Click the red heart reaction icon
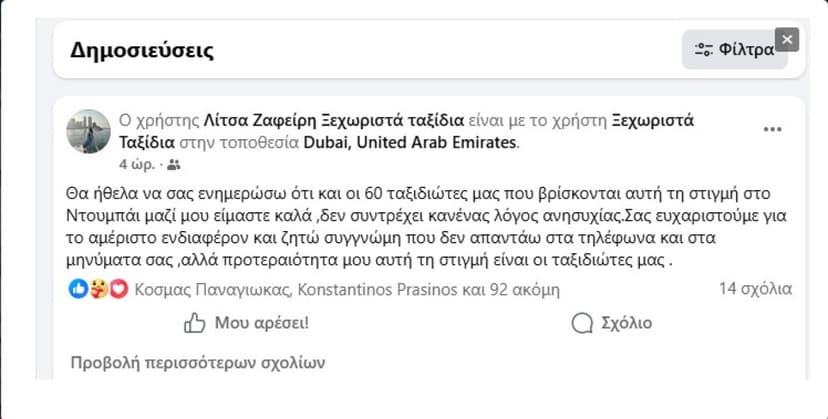Image resolution: width=828 pixels, height=419 pixels. (119, 289)
